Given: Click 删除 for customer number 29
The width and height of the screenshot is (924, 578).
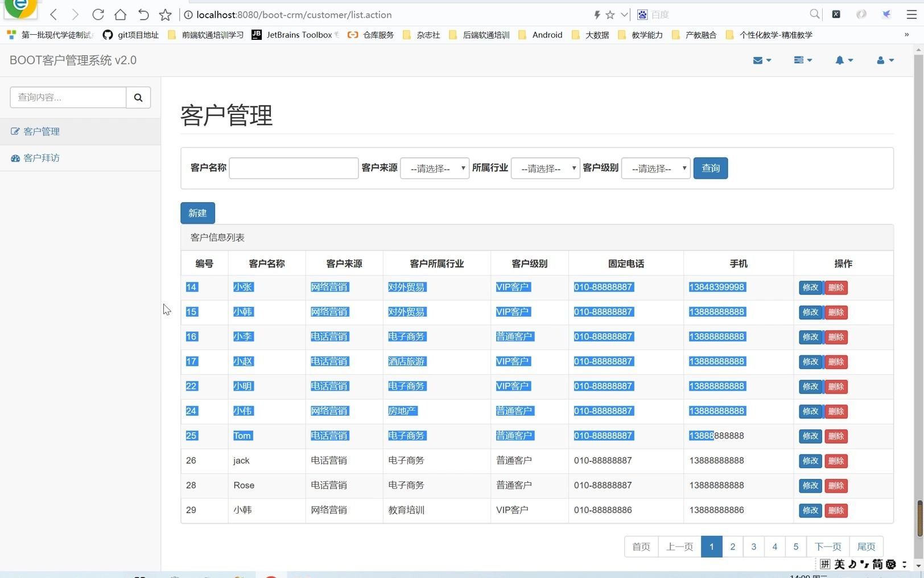Looking at the screenshot, I should (x=836, y=510).
